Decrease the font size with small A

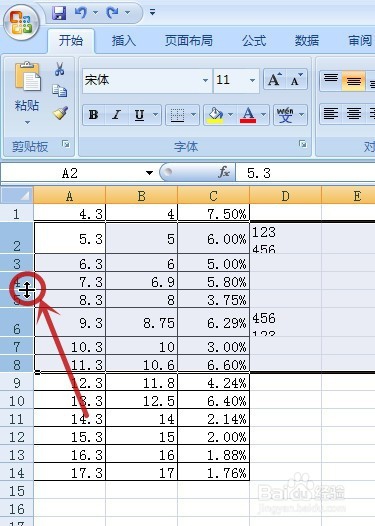pos(297,80)
